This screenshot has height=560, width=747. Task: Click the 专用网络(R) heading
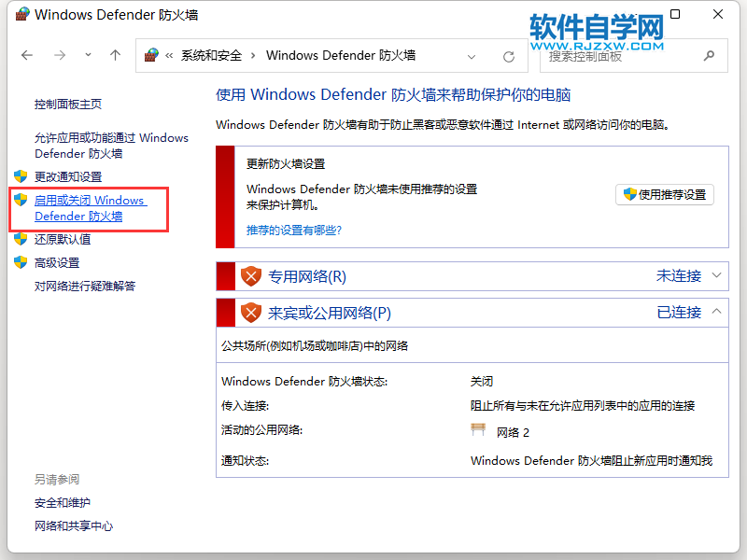tap(307, 276)
